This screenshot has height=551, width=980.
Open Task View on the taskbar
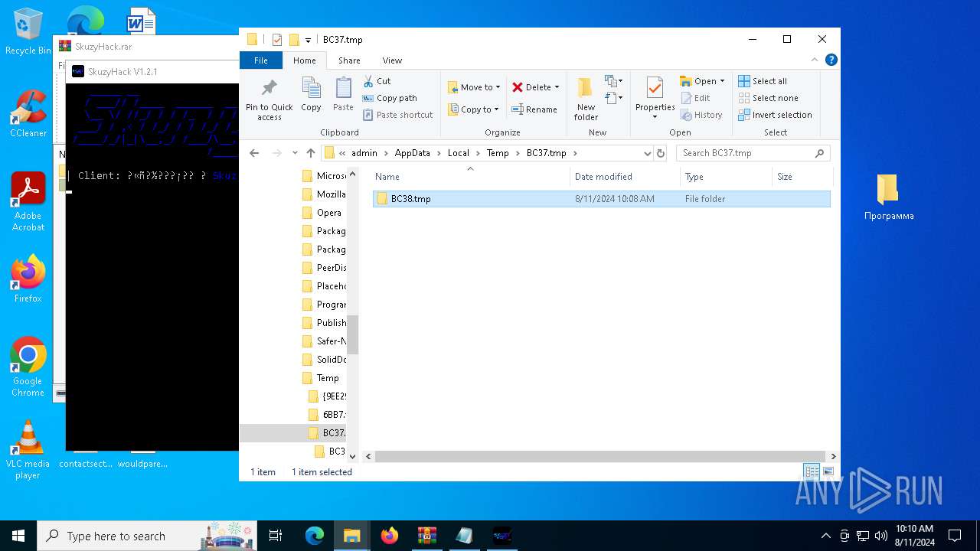tap(276, 536)
